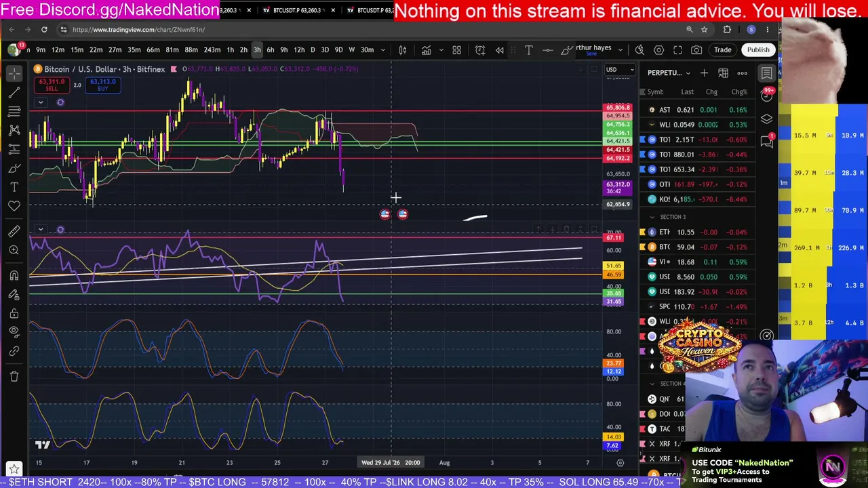Create an alert with the alarm icon

pos(480,49)
